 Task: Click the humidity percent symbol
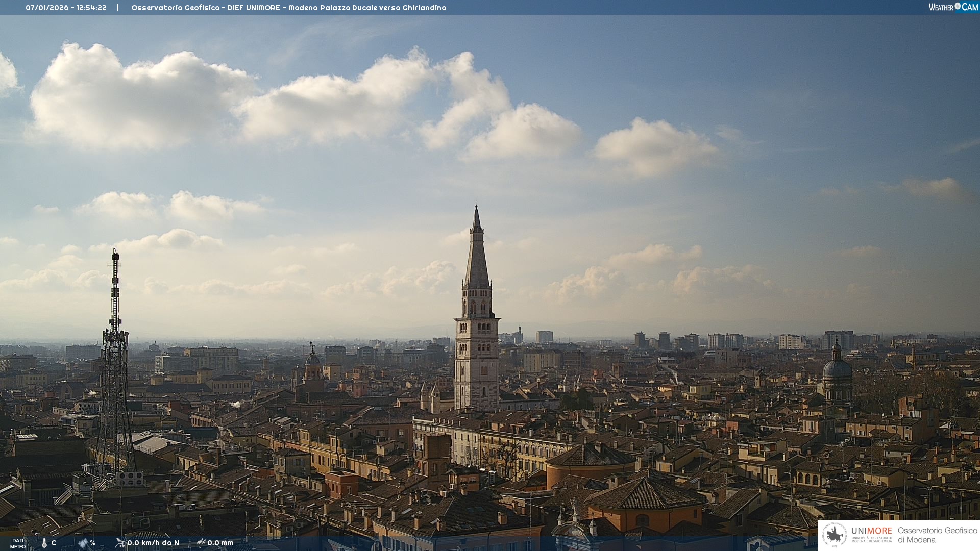point(92,543)
